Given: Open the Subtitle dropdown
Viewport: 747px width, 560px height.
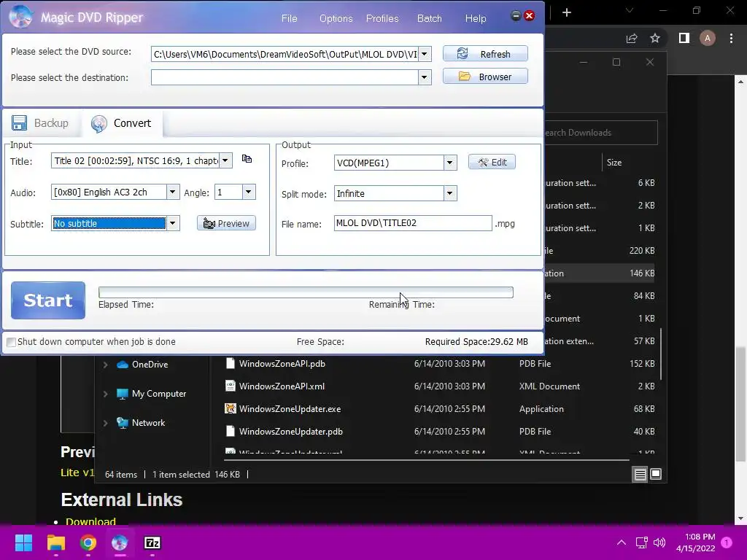Looking at the screenshot, I should click(x=172, y=223).
